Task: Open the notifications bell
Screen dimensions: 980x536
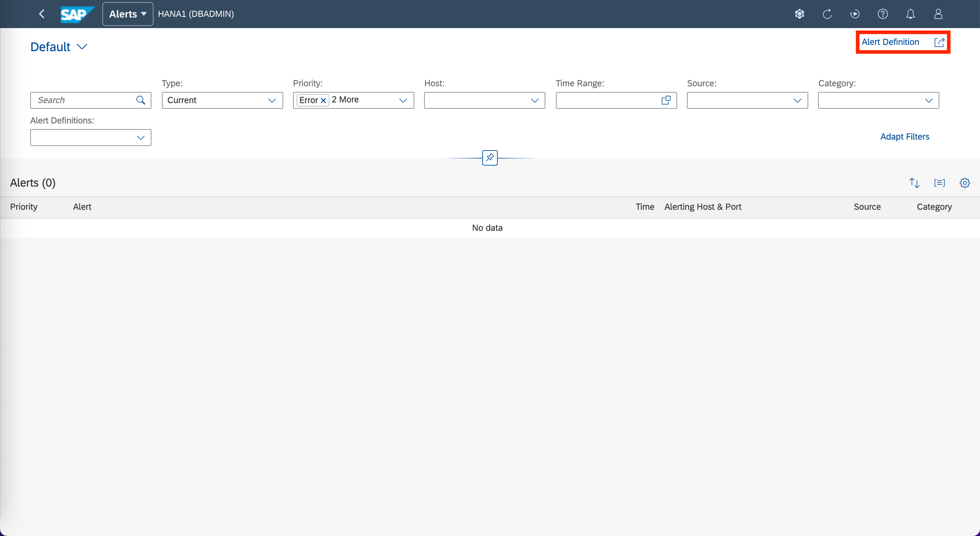Action: (x=910, y=14)
